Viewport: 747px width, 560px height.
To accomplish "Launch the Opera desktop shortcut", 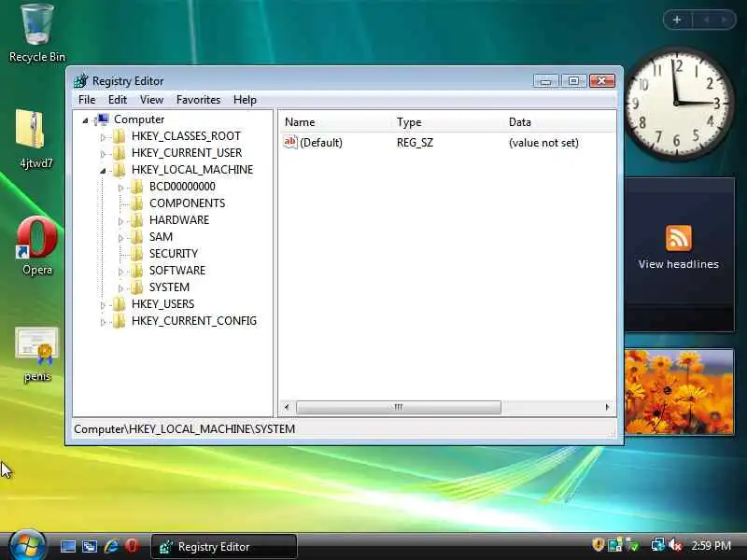I will click(36, 237).
